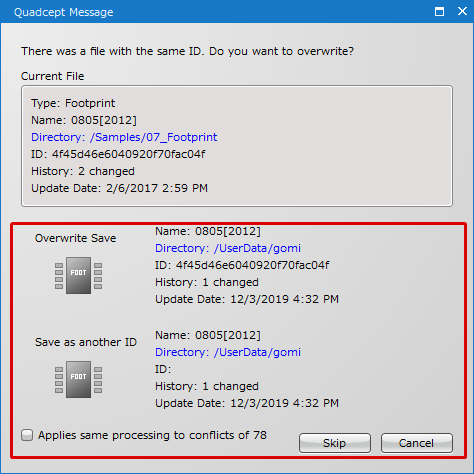This screenshot has width=474, height=474.
Task: Select the Save as another ID label
Action: (x=86, y=342)
